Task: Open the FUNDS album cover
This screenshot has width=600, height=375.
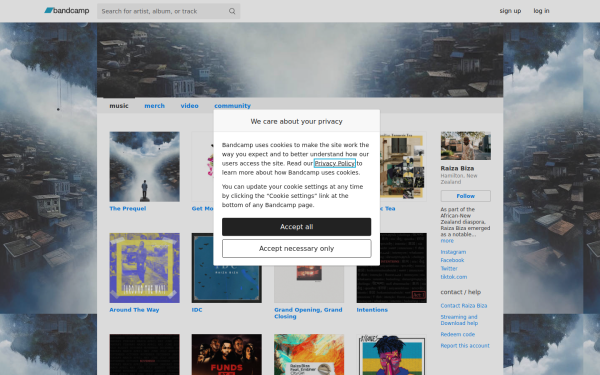Action: click(x=227, y=354)
